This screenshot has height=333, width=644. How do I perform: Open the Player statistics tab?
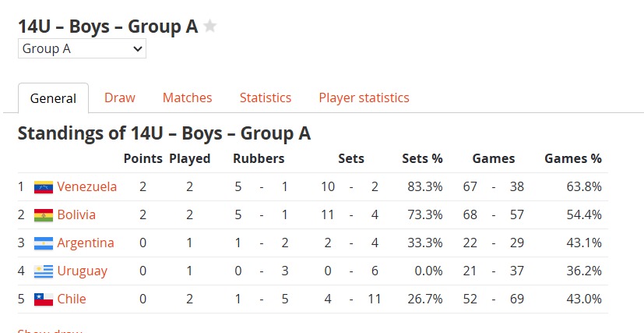[x=364, y=97]
